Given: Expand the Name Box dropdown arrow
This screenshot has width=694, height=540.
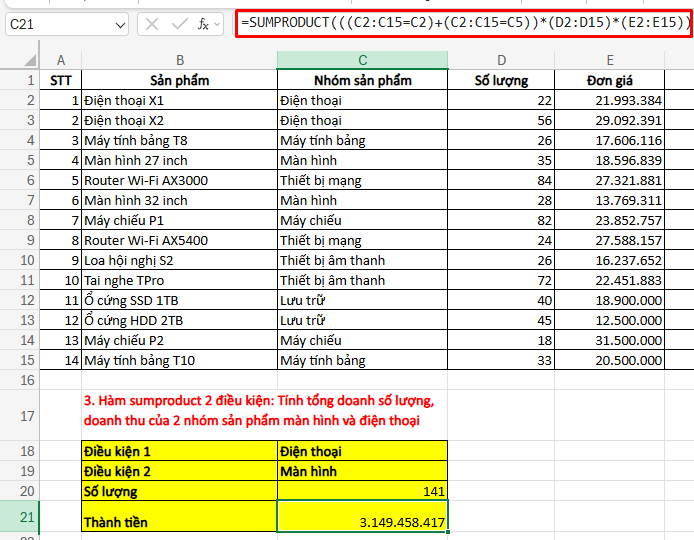Looking at the screenshot, I should point(120,24).
